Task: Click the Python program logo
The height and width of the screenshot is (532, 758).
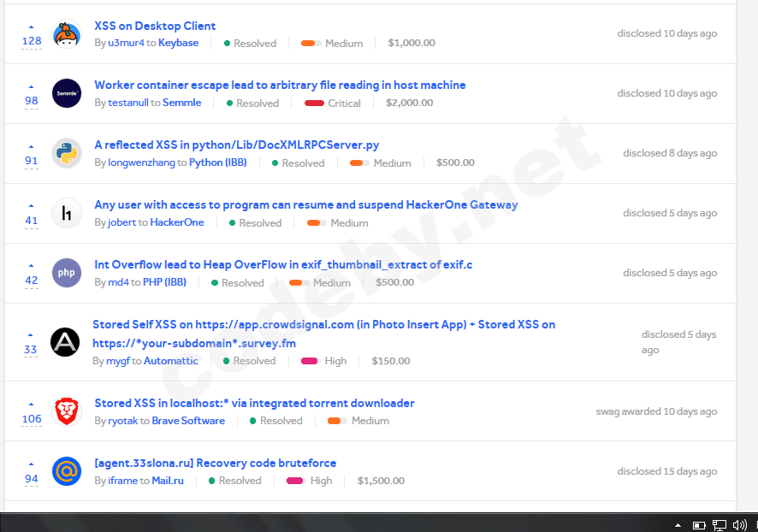Action: point(67,153)
